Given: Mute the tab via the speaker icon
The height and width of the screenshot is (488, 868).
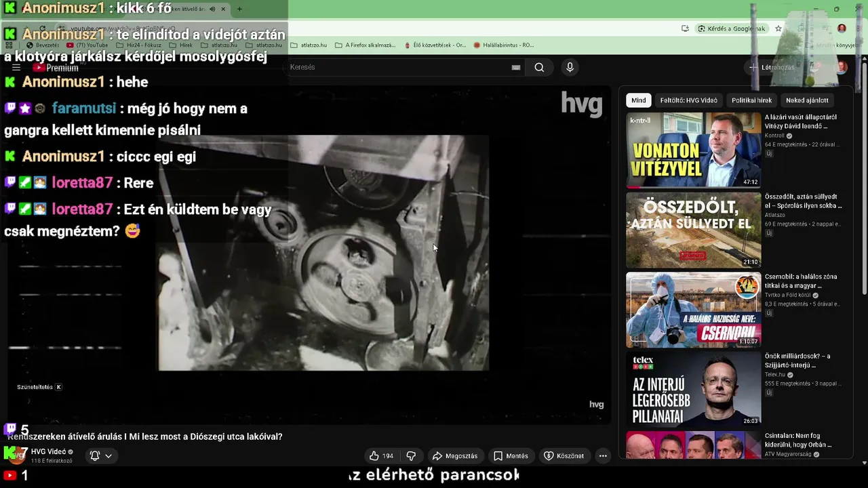Looking at the screenshot, I should pos(212,9).
